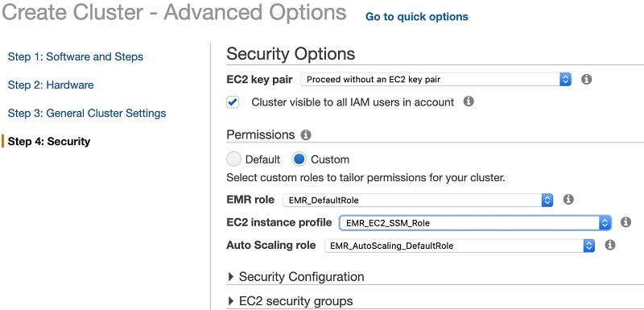The image size is (644, 310).
Task: Open Step 3: General Cluster Settings
Action: 87,114
